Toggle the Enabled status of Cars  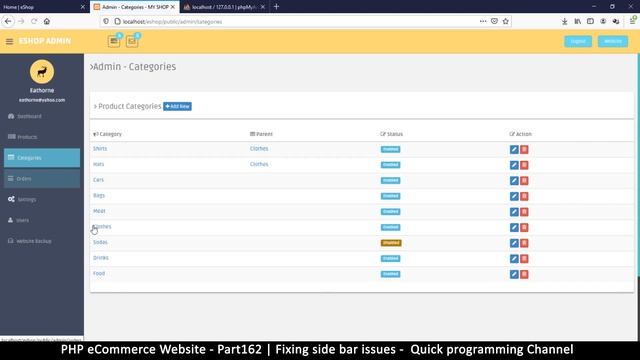[x=390, y=180]
